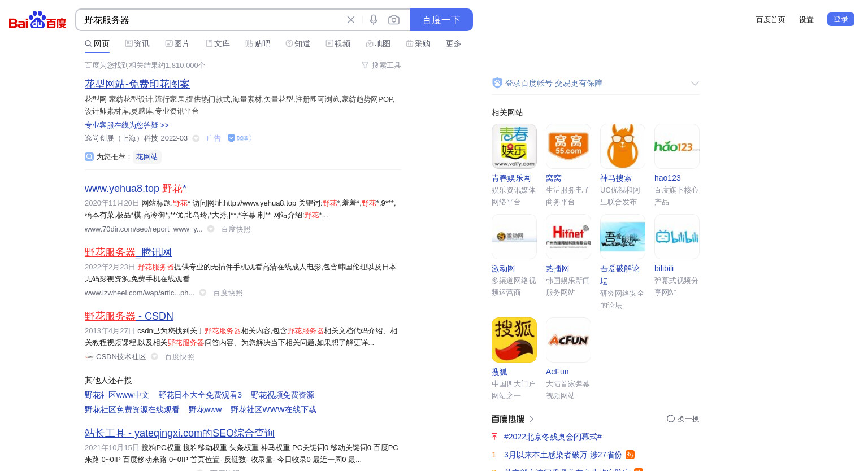Open 站长工具 - yateqingxi.com result
Viewport: 868px width, 471px height.
point(180,433)
